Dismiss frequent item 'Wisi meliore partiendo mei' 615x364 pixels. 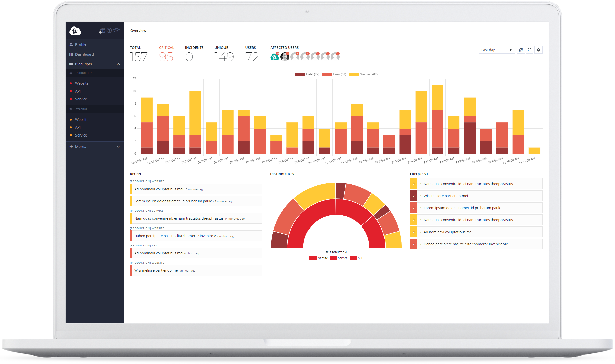click(420, 196)
